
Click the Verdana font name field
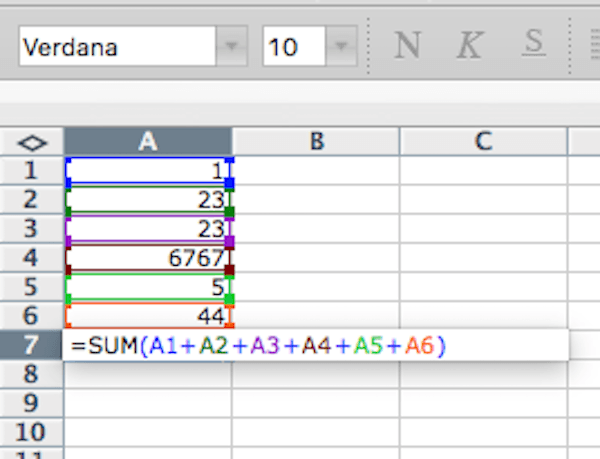[x=115, y=47]
